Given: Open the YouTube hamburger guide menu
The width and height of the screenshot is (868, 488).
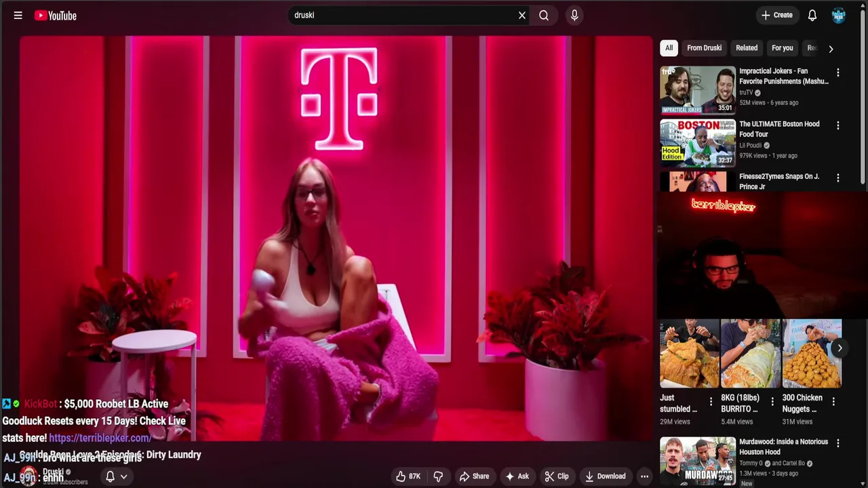Looking at the screenshot, I should [x=18, y=15].
